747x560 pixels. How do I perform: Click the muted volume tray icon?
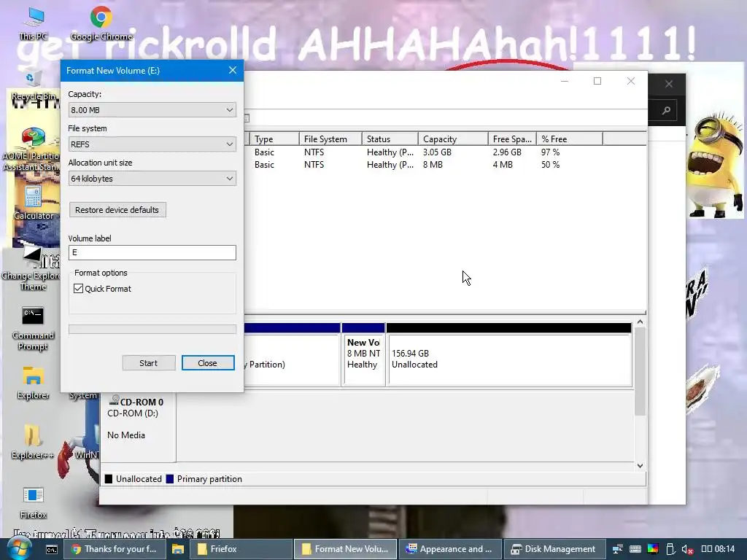[x=687, y=550]
